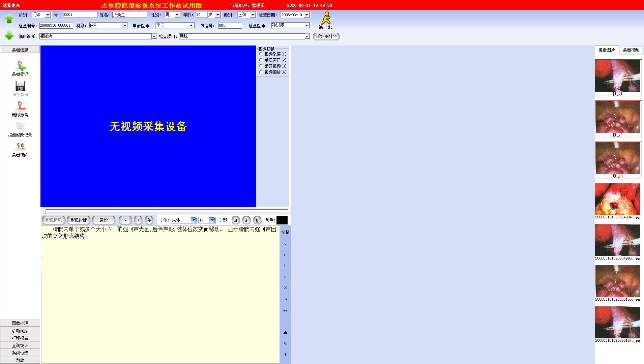The height and width of the screenshot is (364, 644).
Task: Click the 退出 exit icon
Action: pos(325,21)
